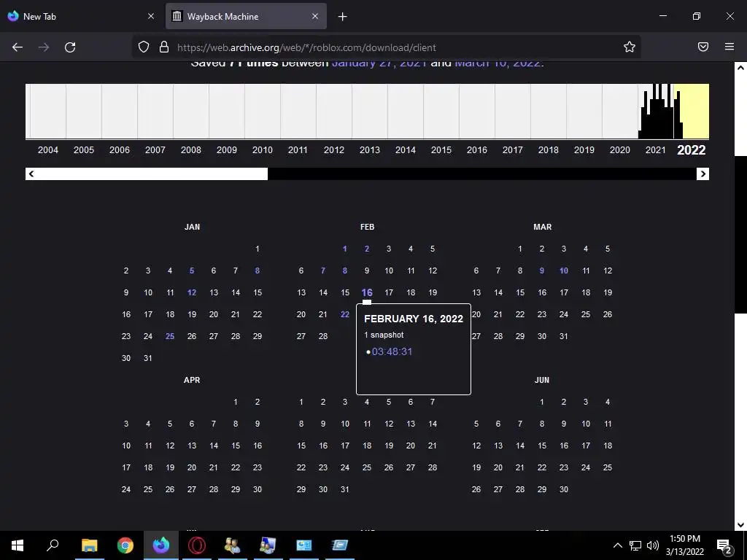Open the taskbar clock and date
This screenshot has height=560, width=747.
[x=684, y=545]
